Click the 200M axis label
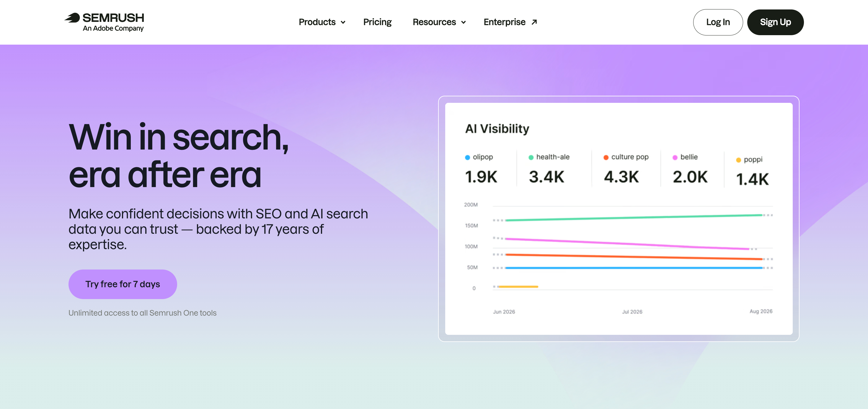This screenshot has width=868, height=409. tap(471, 205)
